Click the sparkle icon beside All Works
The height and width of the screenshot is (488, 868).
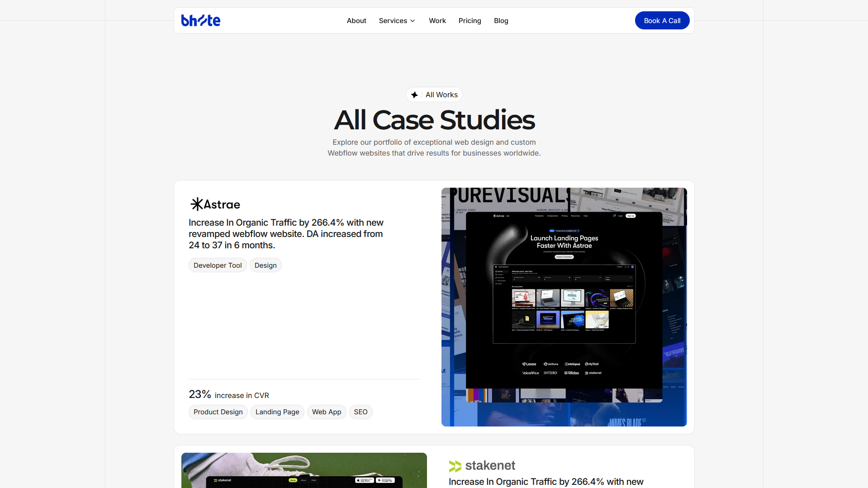tap(414, 95)
